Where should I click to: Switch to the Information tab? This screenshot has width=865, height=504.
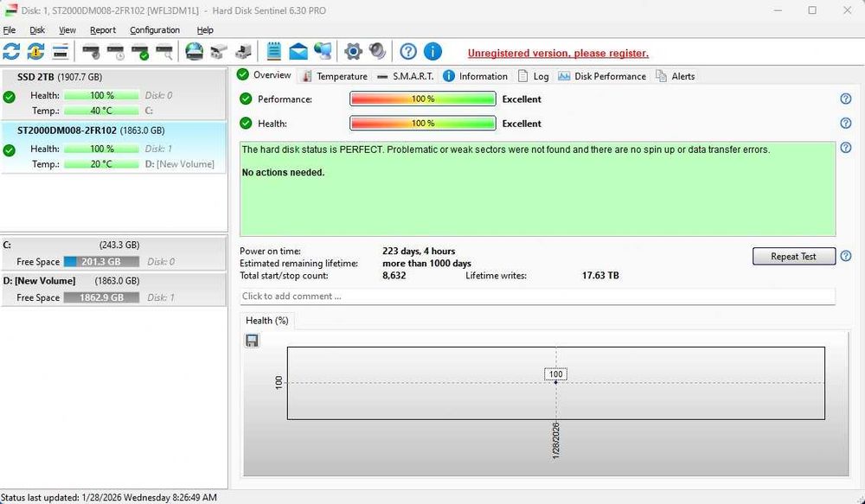pos(476,76)
